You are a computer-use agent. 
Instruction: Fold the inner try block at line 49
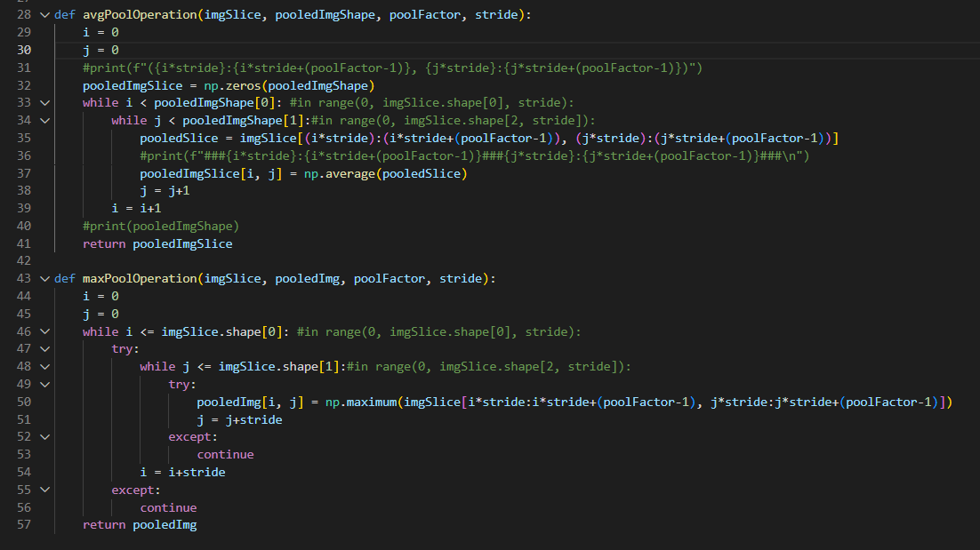click(45, 384)
